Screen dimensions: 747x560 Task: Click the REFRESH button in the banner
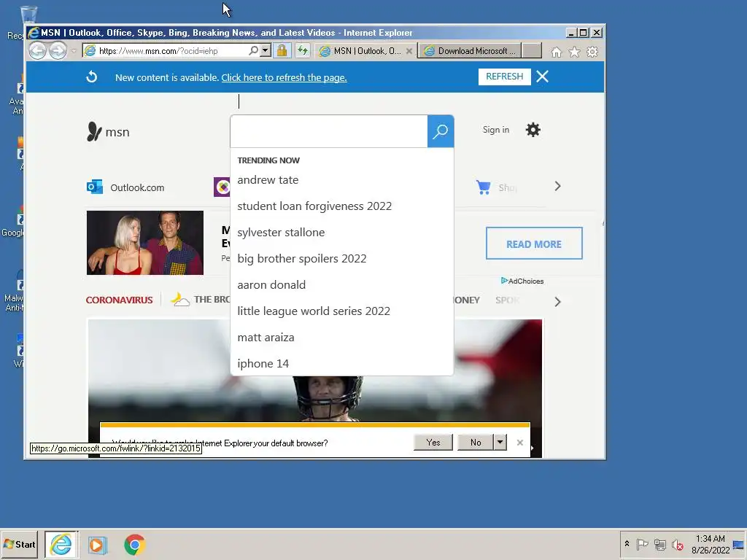click(505, 77)
